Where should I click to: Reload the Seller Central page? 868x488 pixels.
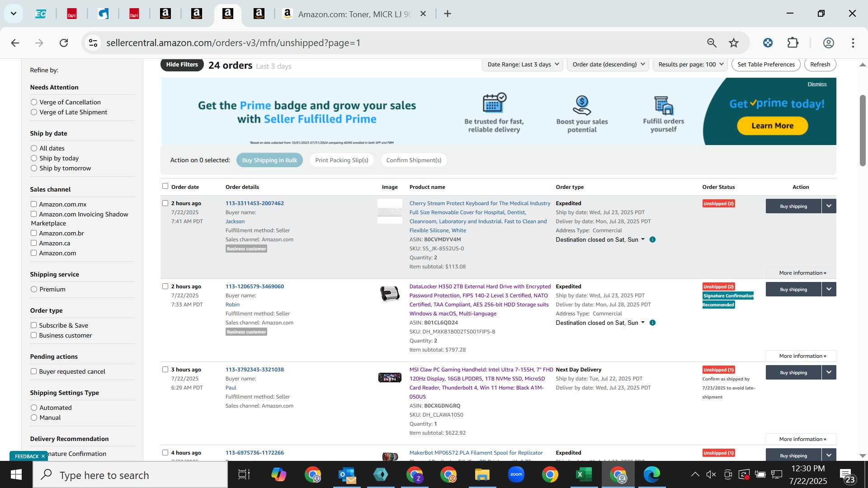click(64, 43)
